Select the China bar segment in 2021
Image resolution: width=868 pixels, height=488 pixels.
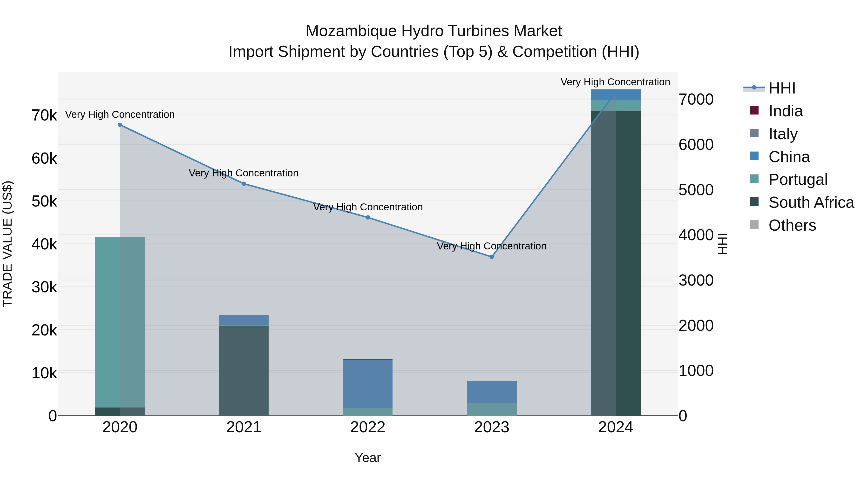[244, 320]
